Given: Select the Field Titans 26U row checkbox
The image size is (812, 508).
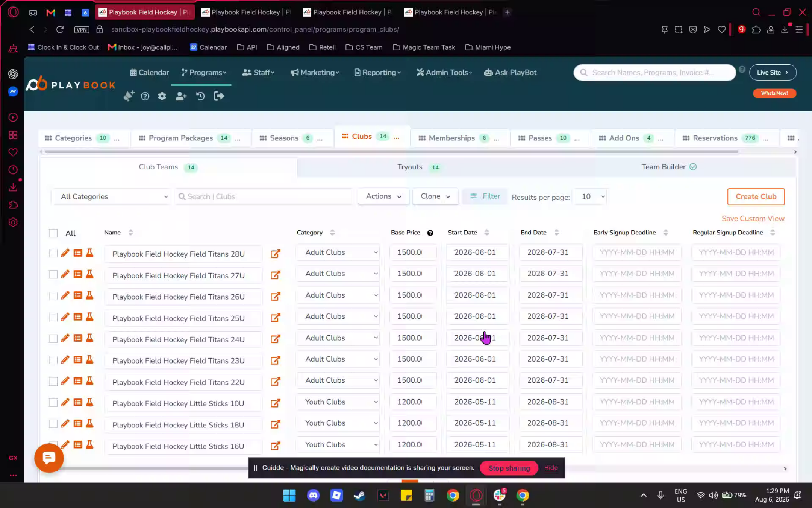Looking at the screenshot, I should 53,296.
